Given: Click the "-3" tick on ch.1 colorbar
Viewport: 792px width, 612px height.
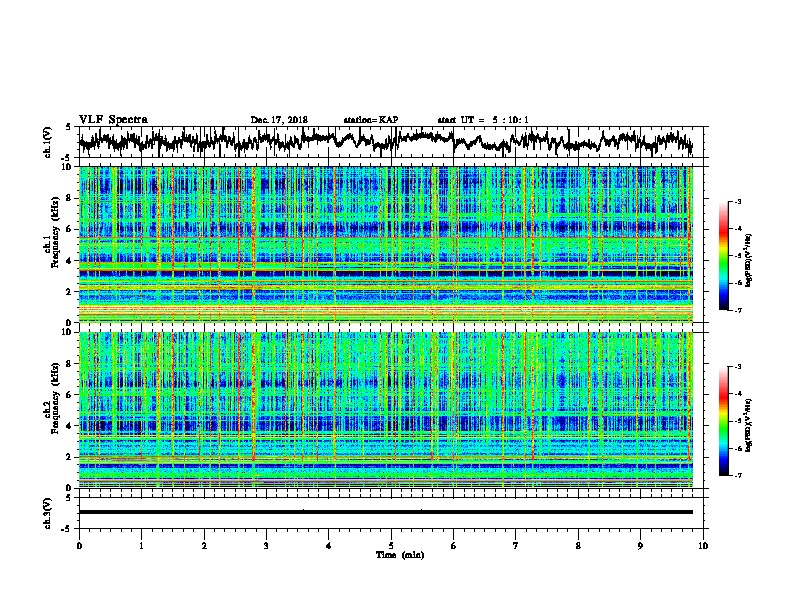Looking at the screenshot, I should (x=738, y=202).
